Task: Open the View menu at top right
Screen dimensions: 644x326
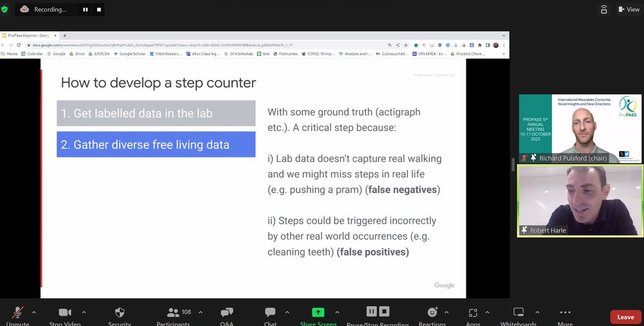Action: 629,9
